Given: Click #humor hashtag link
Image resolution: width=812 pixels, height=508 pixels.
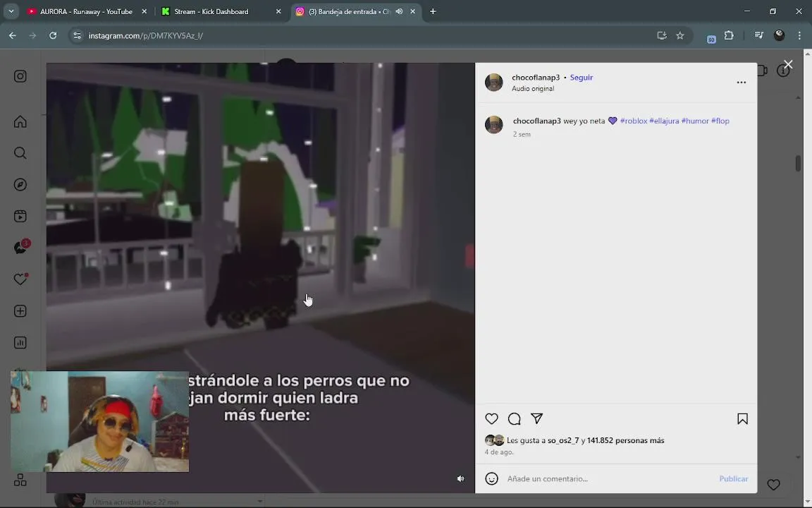Looking at the screenshot, I should click(695, 121).
